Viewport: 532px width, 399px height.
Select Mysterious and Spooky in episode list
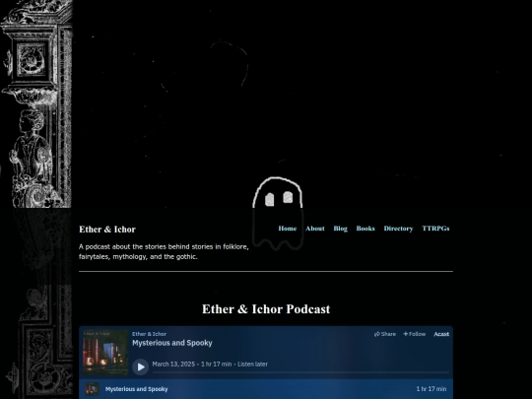click(x=136, y=389)
